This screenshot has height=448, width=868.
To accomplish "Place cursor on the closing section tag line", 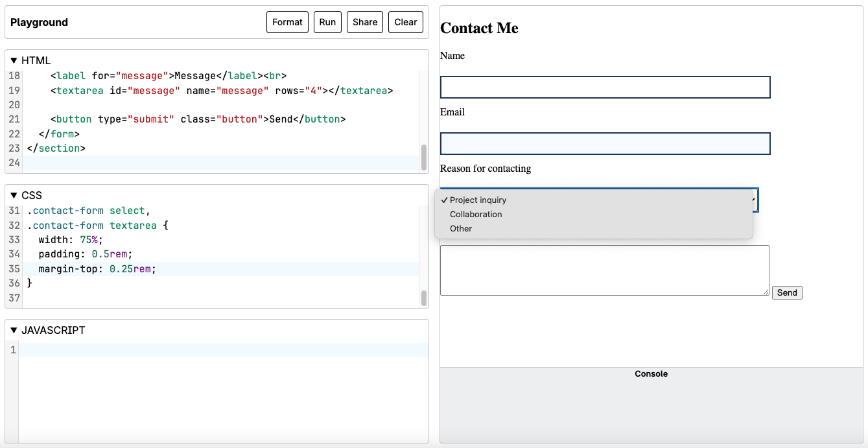I will point(56,148).
